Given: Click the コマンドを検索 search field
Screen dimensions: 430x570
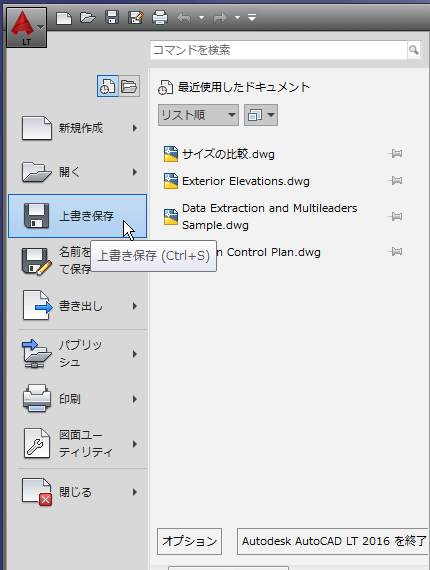Looking at the screenshot, I should pos(278,50).
